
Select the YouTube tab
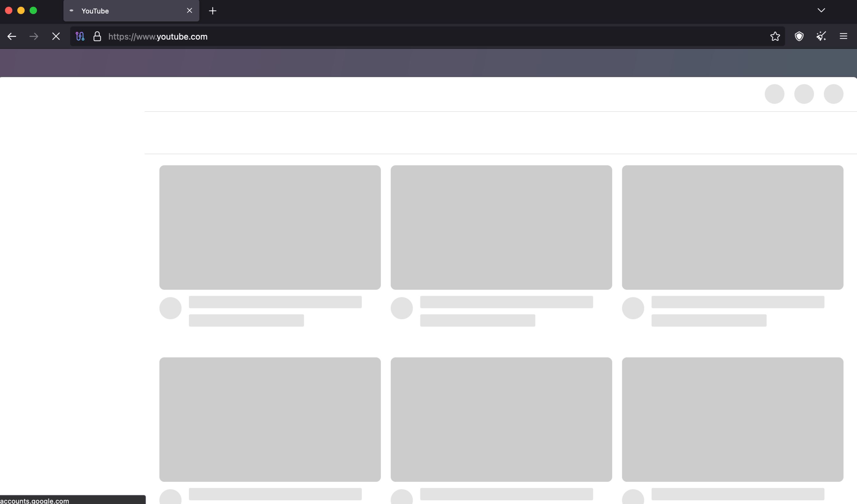[126, 11]
